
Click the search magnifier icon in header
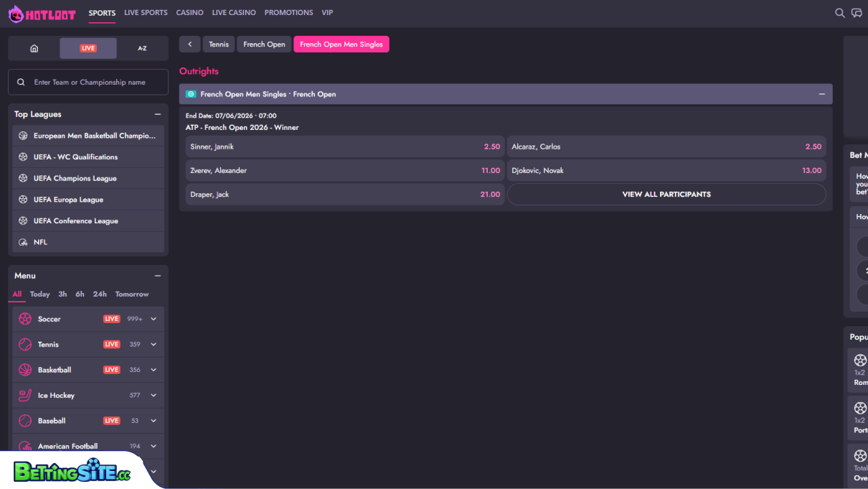[839, 13]
